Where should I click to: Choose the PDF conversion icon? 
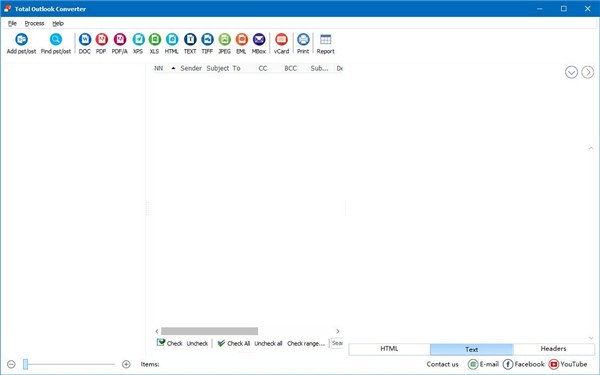pos(101,44)
